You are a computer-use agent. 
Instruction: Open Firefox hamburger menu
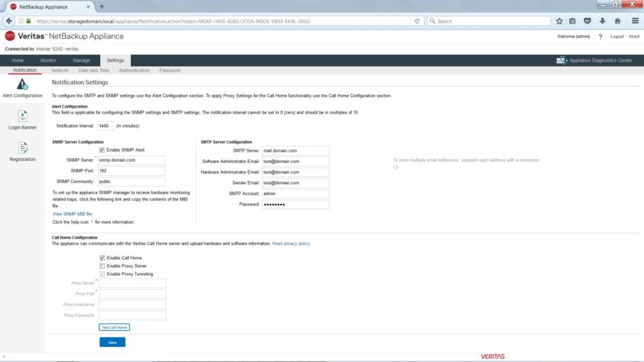pos(635,21)
